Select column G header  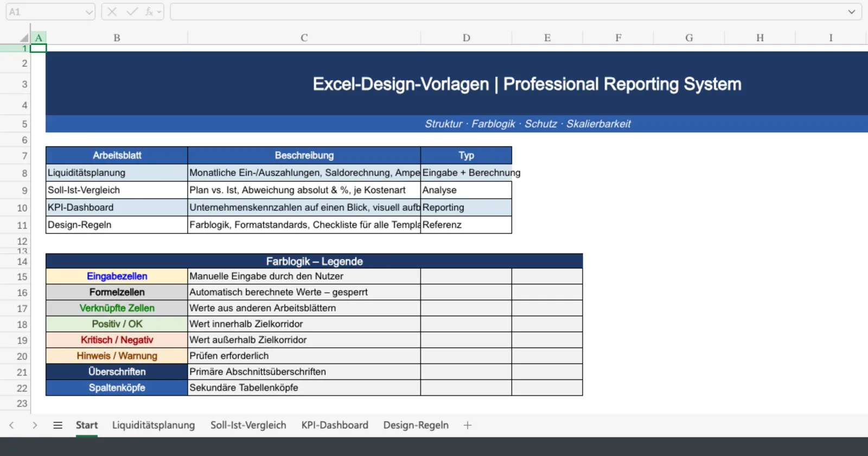[x=689, y=37]
